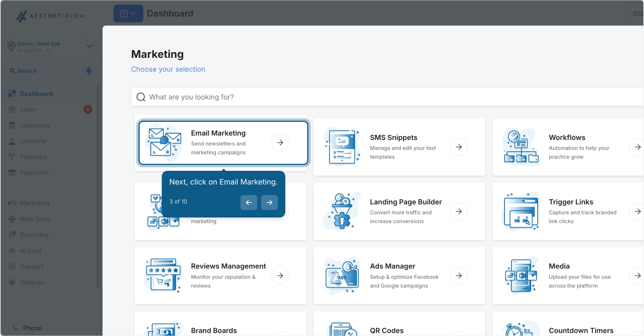Click the AesthetixCRM logo
Image resolution: width=644 pixels, height=336 pixels.
click(x=50, y=16)
